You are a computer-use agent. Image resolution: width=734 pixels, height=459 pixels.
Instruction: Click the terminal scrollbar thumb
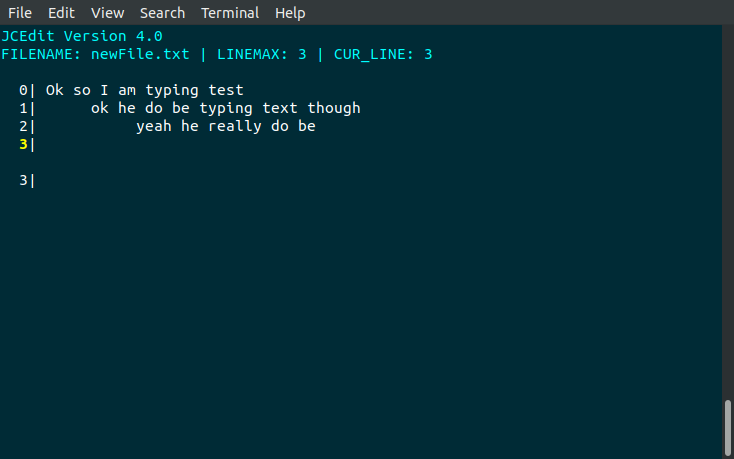[x=728, y=427]
